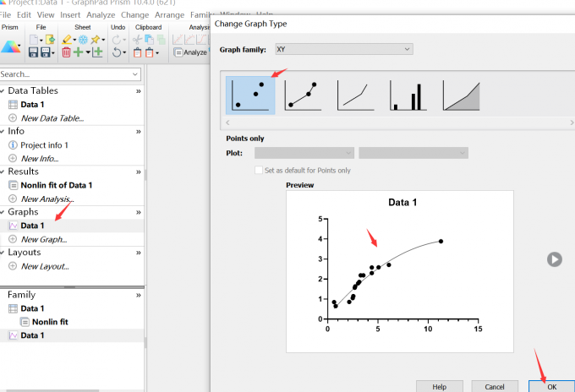Click the Save As floppy icon
This screenshot has width=575, height=392.
(46, 52)
